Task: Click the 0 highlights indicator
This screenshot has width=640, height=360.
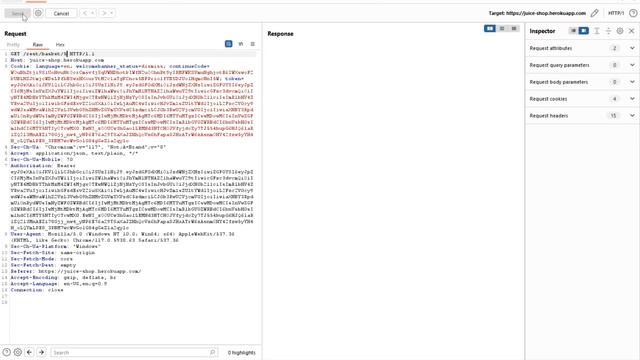Action: click(x=242, y=352)
